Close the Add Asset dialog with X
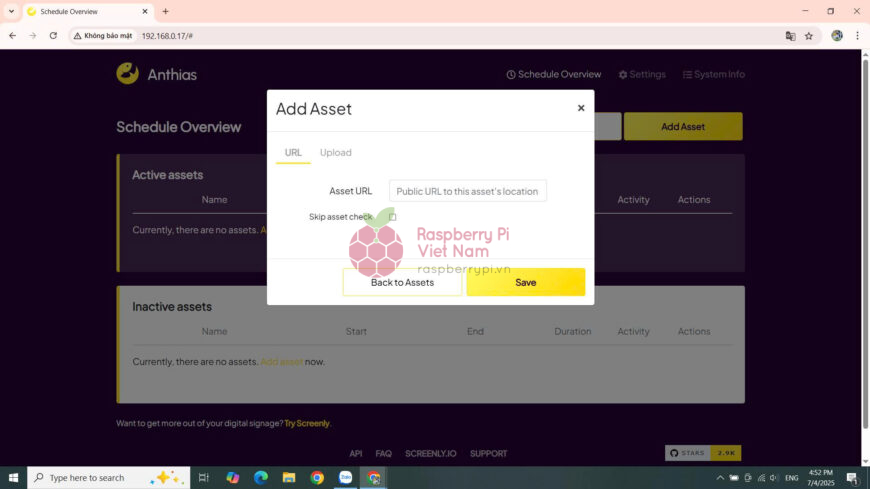This screenshot has height=489, width=870. coord(581,108)
